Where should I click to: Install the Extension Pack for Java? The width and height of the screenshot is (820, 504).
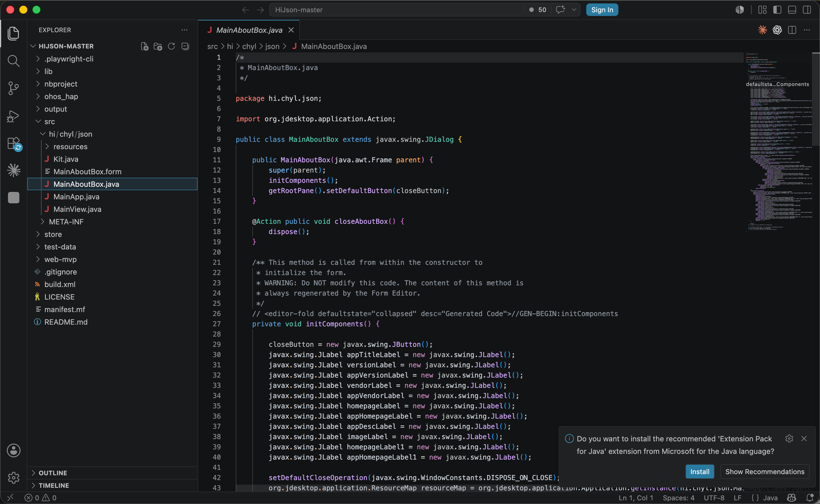[699, 472]
